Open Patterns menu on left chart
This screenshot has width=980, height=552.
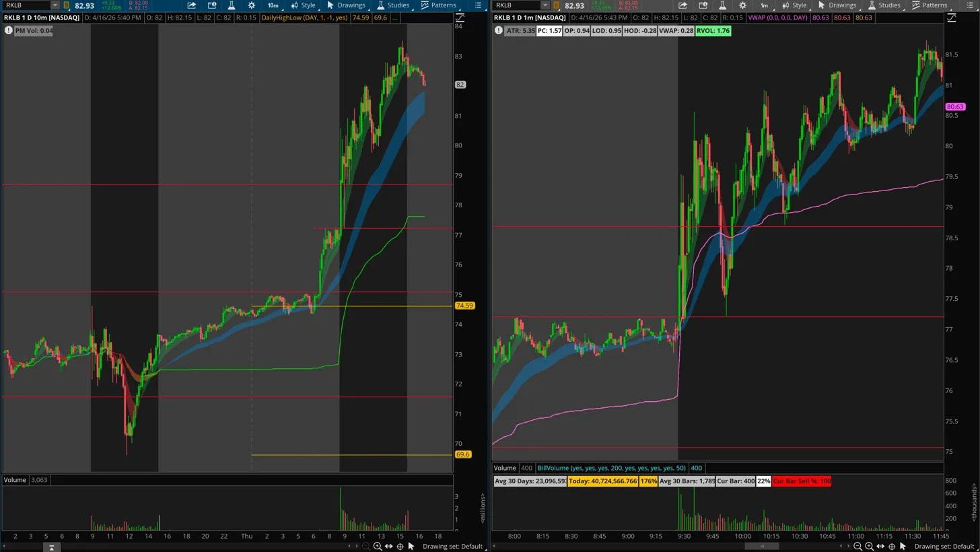[438, 5]
